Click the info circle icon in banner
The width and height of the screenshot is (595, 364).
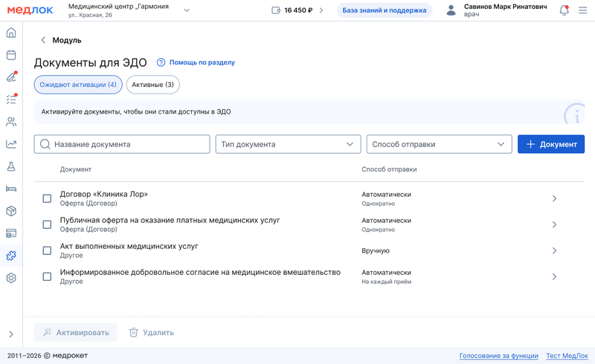click(x=575, y=114)
